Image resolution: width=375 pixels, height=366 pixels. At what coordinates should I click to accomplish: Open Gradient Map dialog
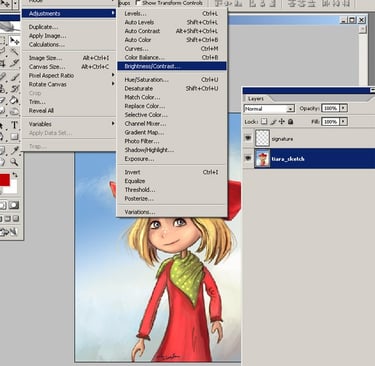click(172, 132)
